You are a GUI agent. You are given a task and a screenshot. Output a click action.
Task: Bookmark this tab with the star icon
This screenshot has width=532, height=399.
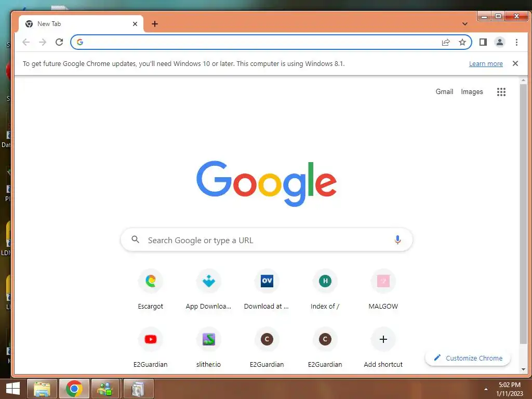(462, 42)
